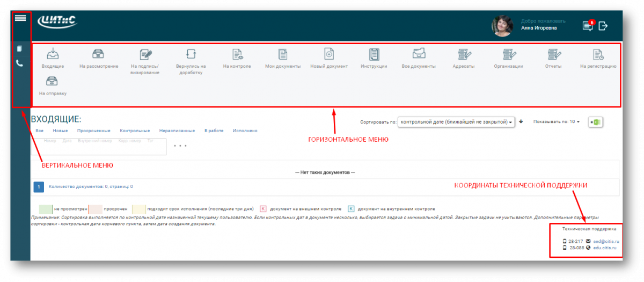Click the phone icon in sidebar

click(x=20, y=63)
